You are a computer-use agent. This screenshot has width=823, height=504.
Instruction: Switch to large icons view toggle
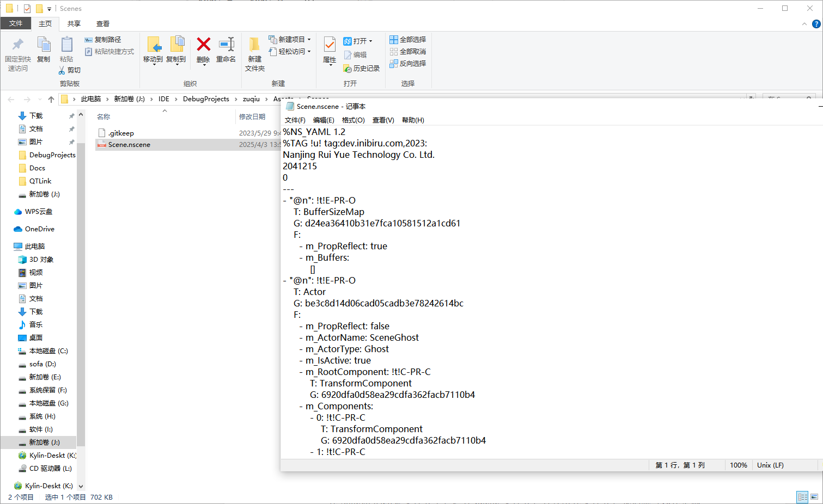[x=814, y=497]
